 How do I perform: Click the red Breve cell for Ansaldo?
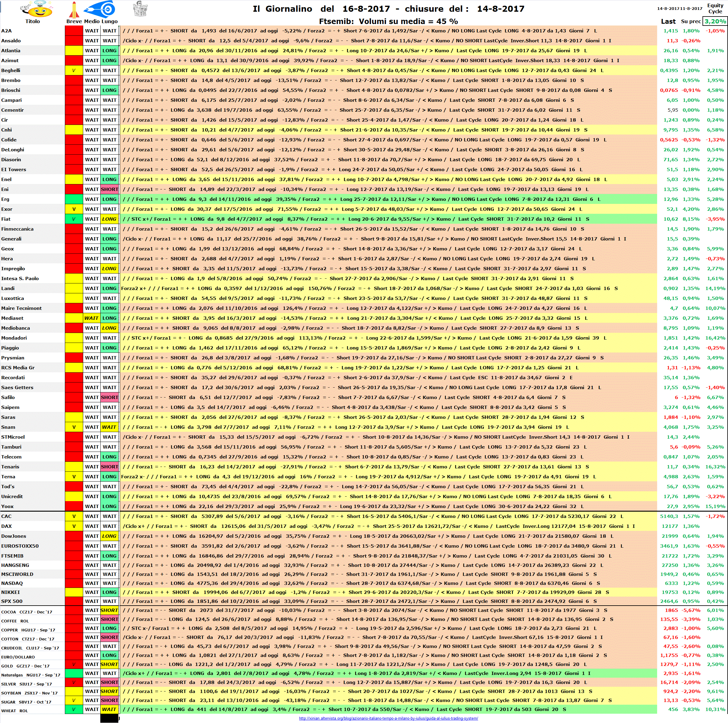pyautogui.click(x=74, y=41)
